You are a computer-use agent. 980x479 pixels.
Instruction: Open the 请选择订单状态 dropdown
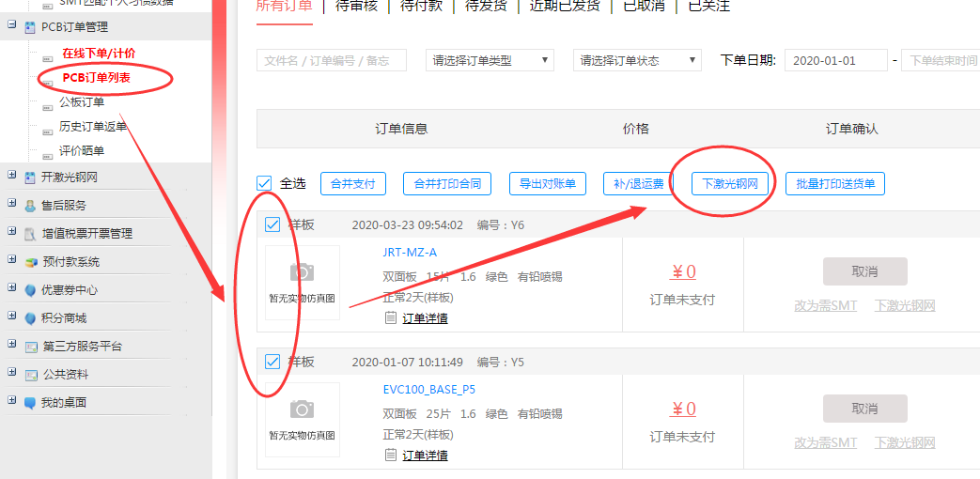[637, 60]
